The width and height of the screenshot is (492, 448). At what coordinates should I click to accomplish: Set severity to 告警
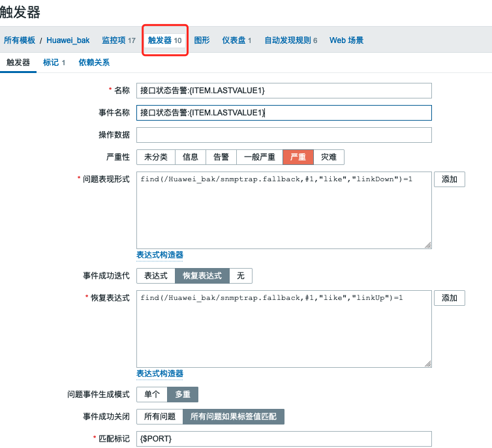[x=221, y=157]
